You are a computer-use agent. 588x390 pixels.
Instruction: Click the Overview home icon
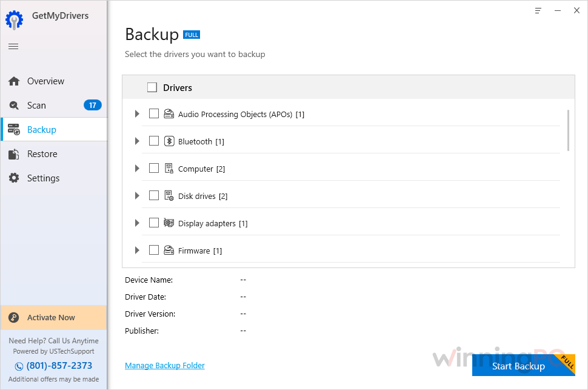[14, 81]
